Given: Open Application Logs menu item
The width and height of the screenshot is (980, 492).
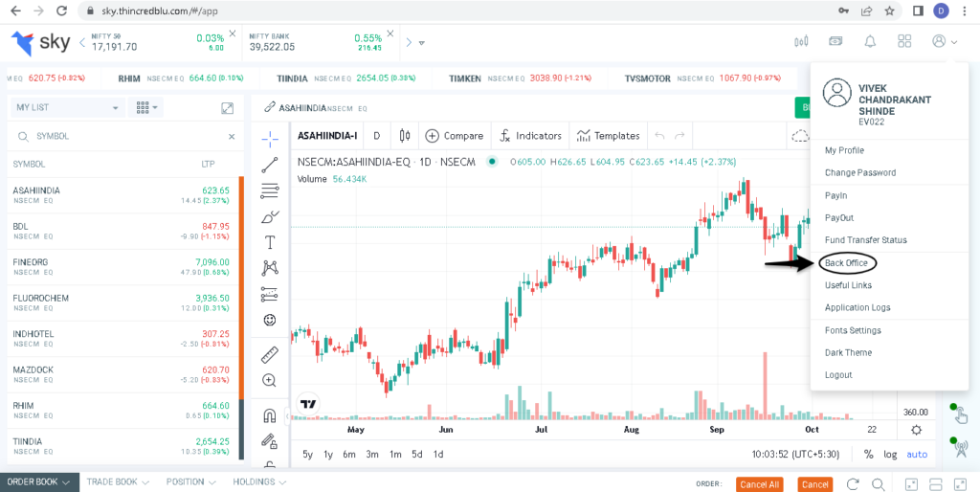Looking at the screenshot, I should pyautogui.click(x=857, y=307).
